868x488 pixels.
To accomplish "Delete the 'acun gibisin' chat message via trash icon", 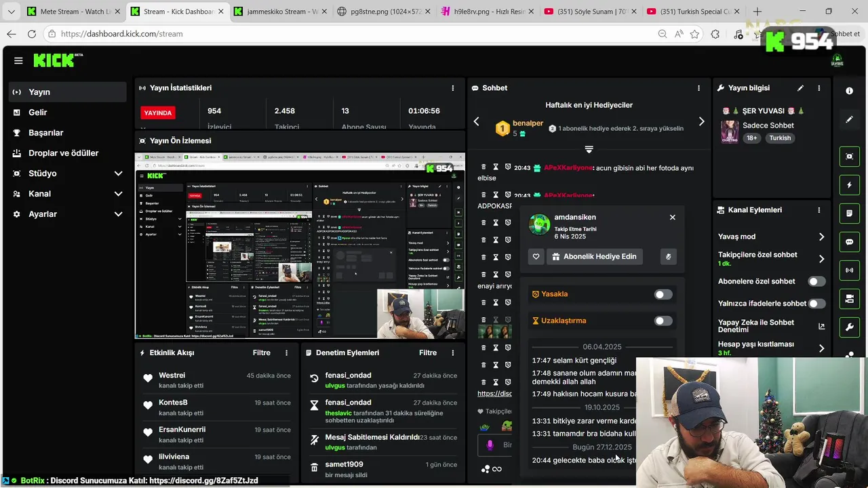I will [484, 167].
